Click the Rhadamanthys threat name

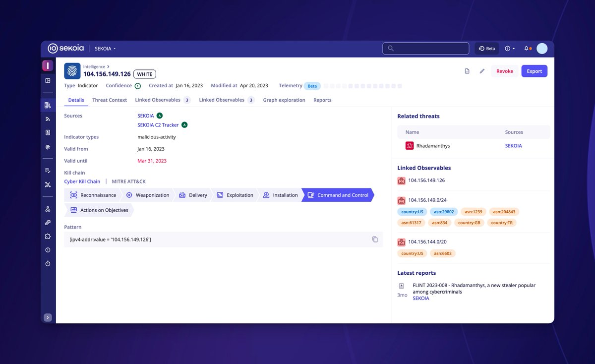tap(433, 146)
